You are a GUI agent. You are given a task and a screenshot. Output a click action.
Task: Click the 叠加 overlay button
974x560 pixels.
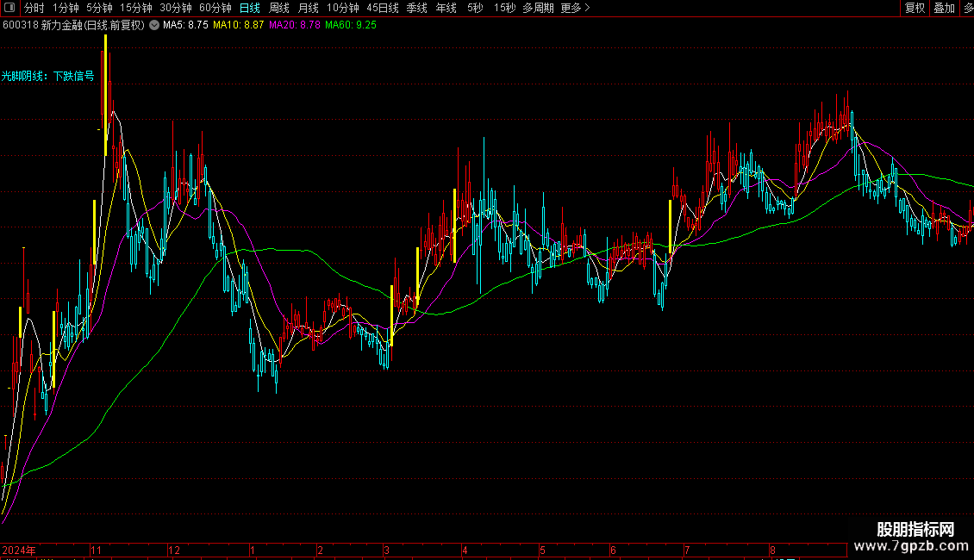(x=944, y=8)
